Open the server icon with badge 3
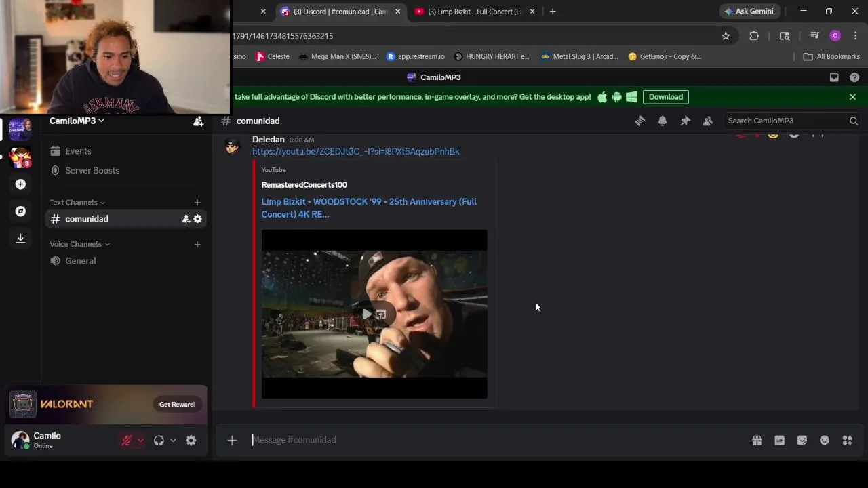Viewport: 868px width, 488px height. (20, 157)
